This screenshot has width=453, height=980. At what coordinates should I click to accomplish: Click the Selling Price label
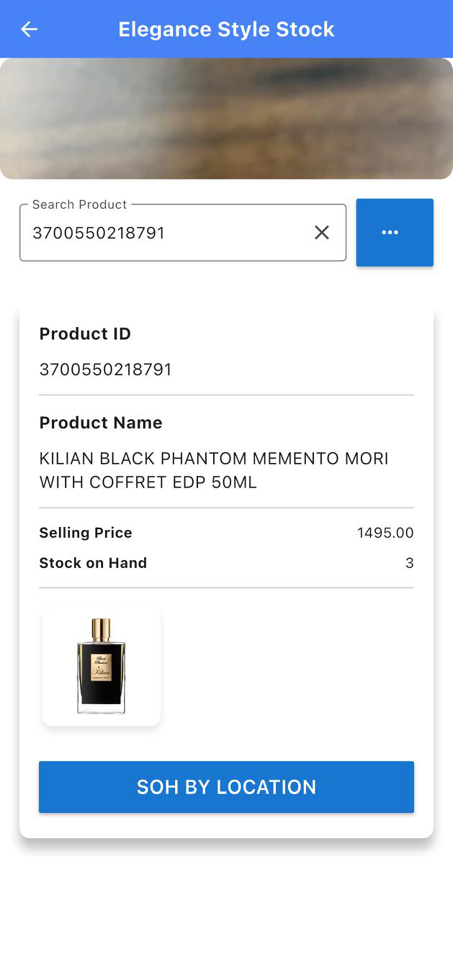coord(86,533)
